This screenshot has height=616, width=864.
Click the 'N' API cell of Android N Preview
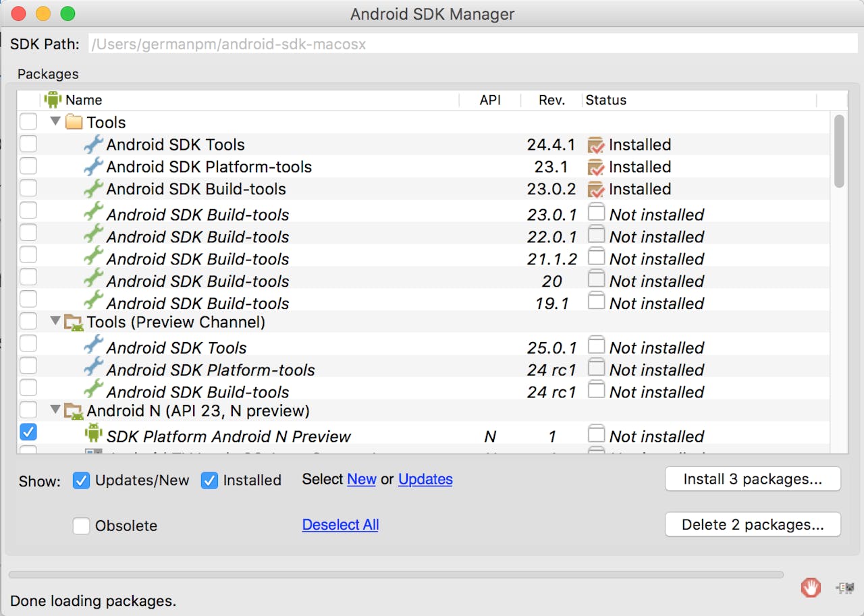pyautogui.click(x=490, y=437)
